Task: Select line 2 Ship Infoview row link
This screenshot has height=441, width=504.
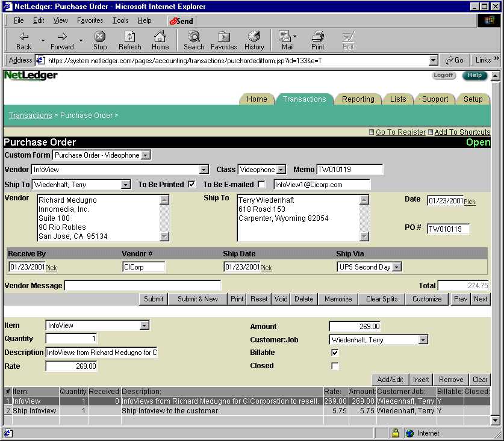Action: [8, 411]
